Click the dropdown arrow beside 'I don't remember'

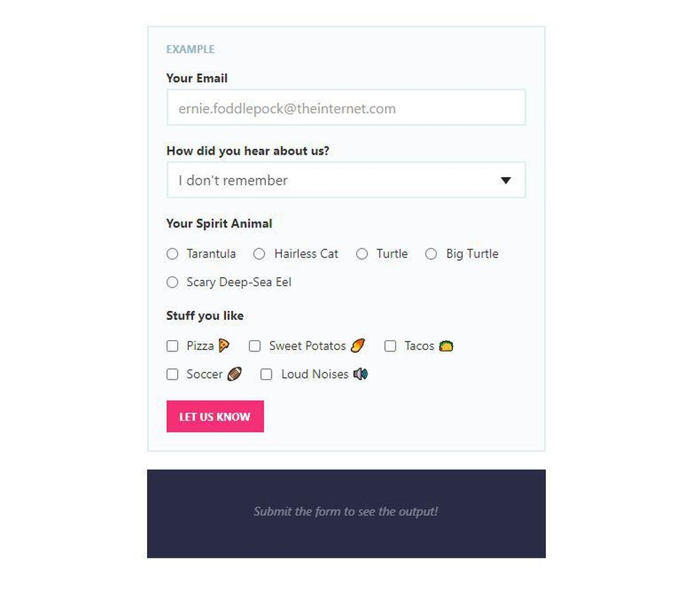point(506,180)
